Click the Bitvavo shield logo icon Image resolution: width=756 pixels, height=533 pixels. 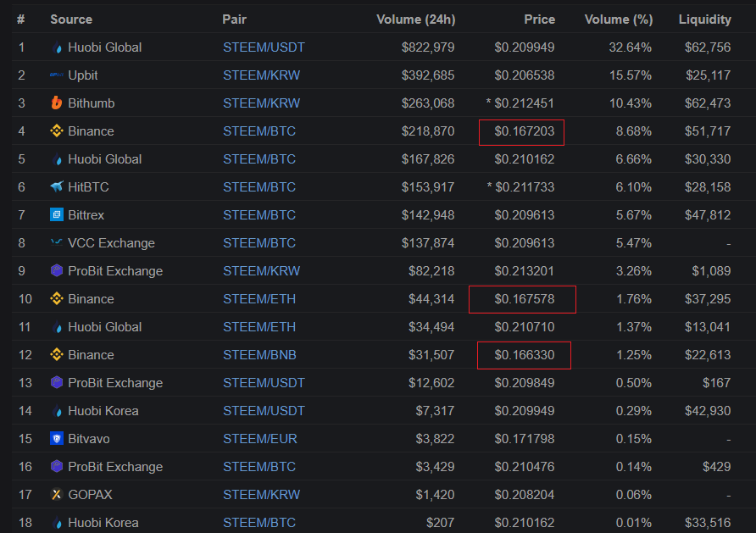tap(57, 439)
